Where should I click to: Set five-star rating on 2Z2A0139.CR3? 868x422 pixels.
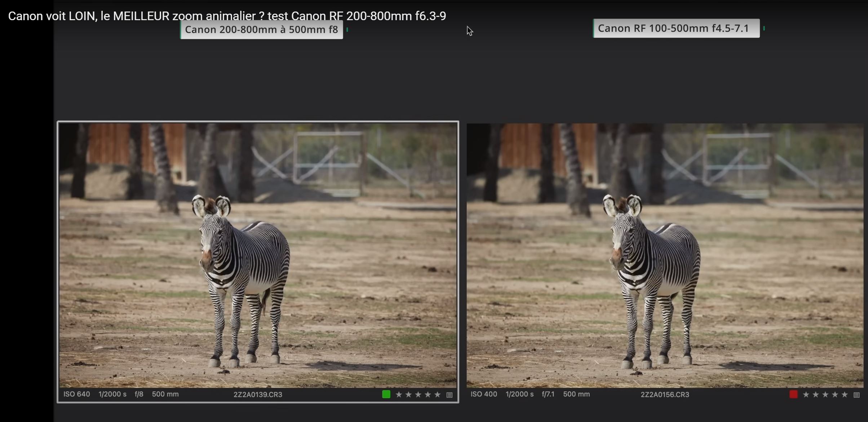[x=438, y=395]
